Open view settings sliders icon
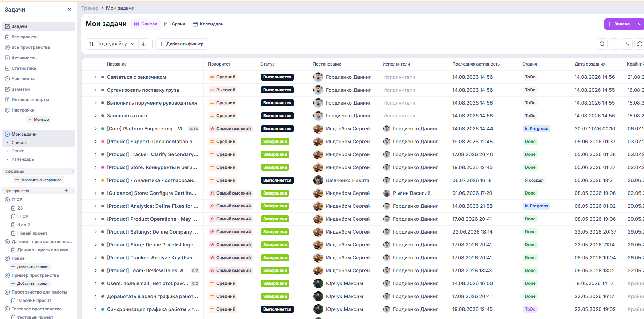This screenshot has height=319, width=644. 627,44
